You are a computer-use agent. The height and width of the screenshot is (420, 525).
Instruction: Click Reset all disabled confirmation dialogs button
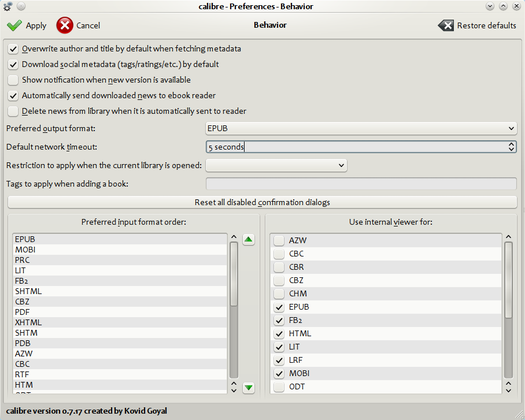pyautogui.click(x=262, y=202)
